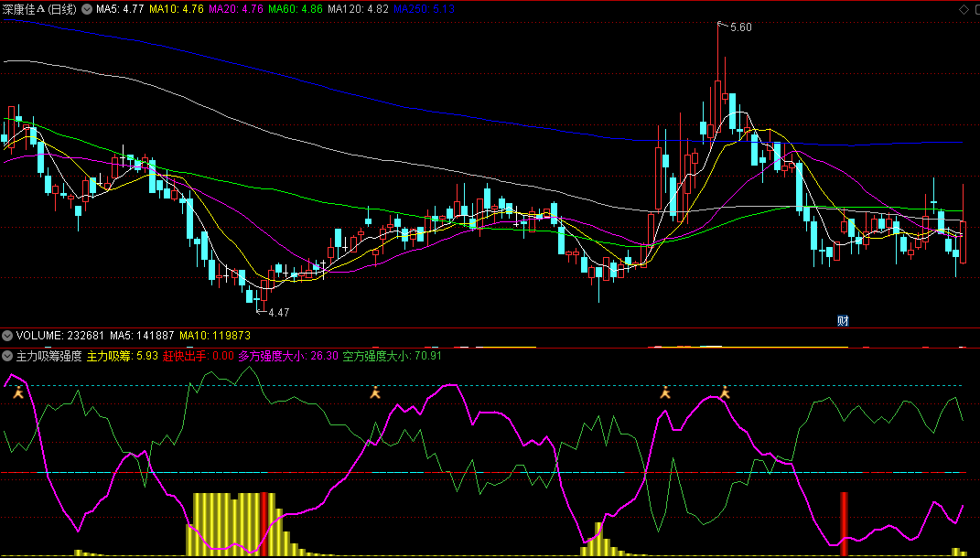Viewport: 980px width, 558px height.
Task: Click the magenta MA20: 4.76 label
Action: pyautogui.click(x=236, y=9)
